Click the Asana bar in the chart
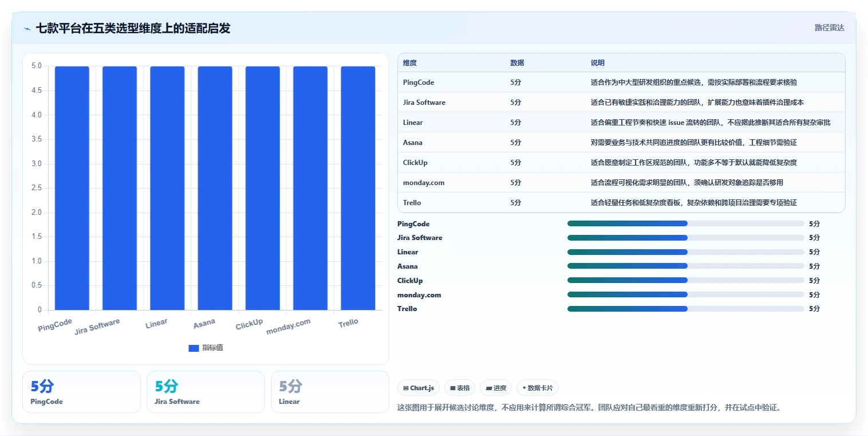The width and height of the screenshot is (868, 436). 215,188
